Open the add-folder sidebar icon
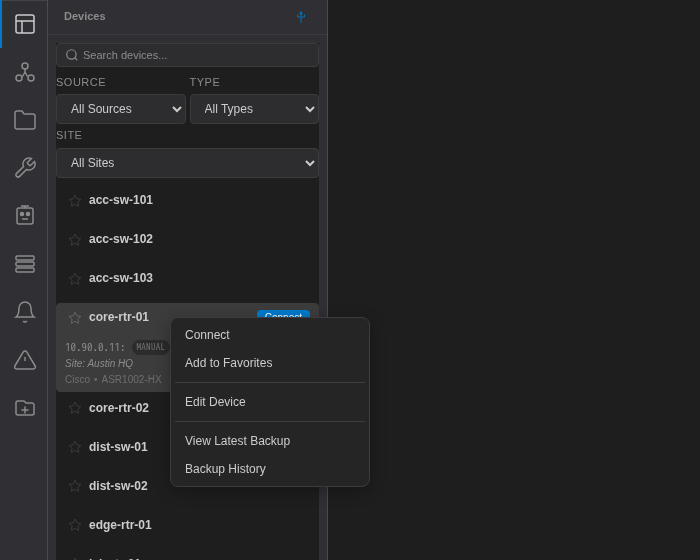The width and height of the screenshot is (700, 560). pos(25,408)
